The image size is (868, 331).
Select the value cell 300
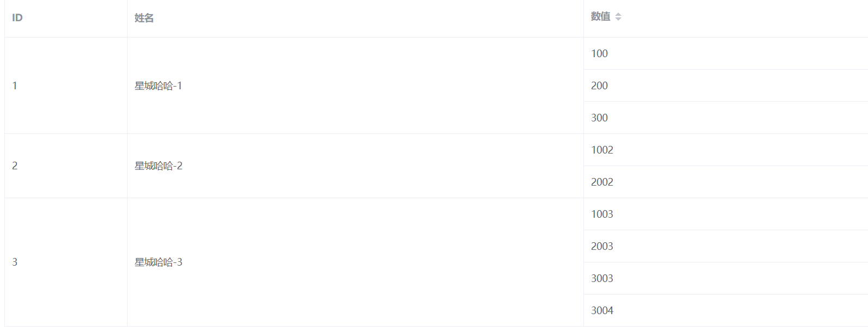pos(726,118)
